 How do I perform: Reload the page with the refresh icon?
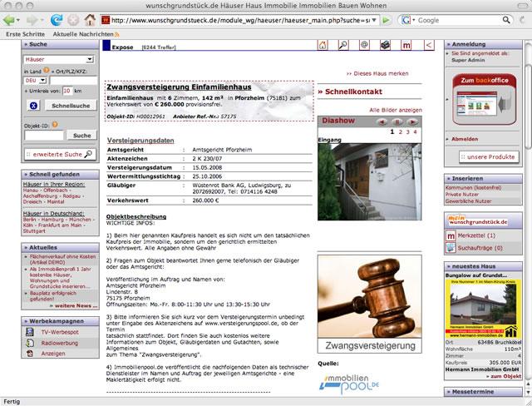pyautogui.click(x=57, y=20)
